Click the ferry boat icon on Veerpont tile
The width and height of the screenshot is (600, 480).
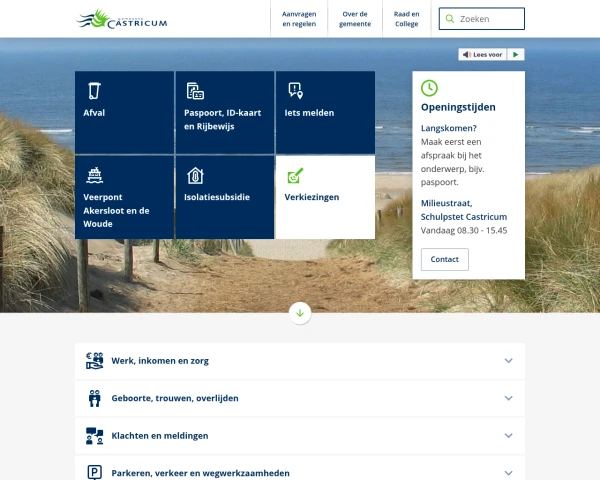(95, 175)
